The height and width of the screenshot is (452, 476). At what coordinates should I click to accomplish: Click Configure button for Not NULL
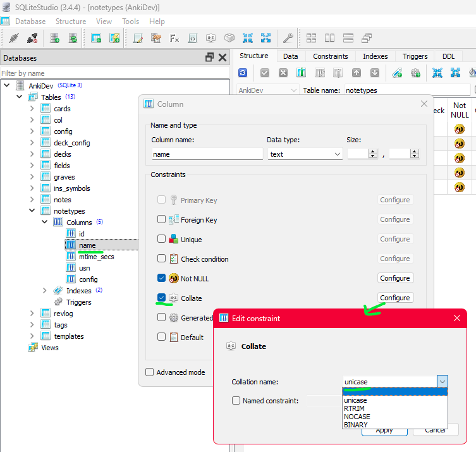pos(395,278)
